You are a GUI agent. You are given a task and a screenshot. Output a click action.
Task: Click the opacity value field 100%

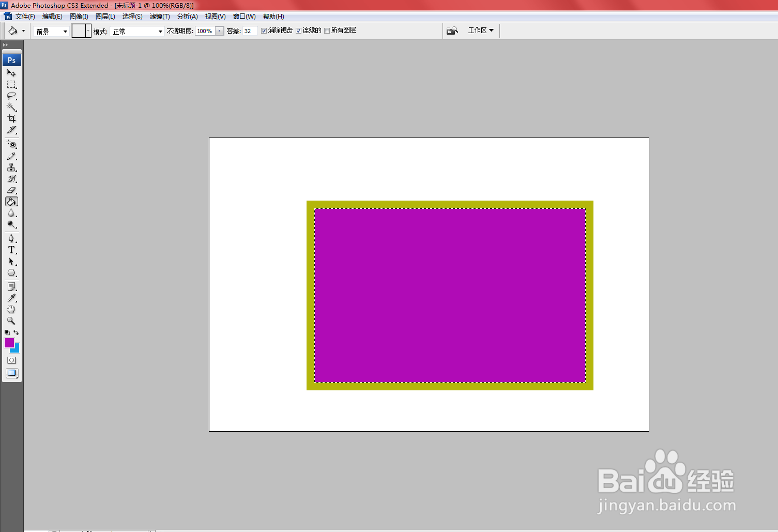point(205,31)
